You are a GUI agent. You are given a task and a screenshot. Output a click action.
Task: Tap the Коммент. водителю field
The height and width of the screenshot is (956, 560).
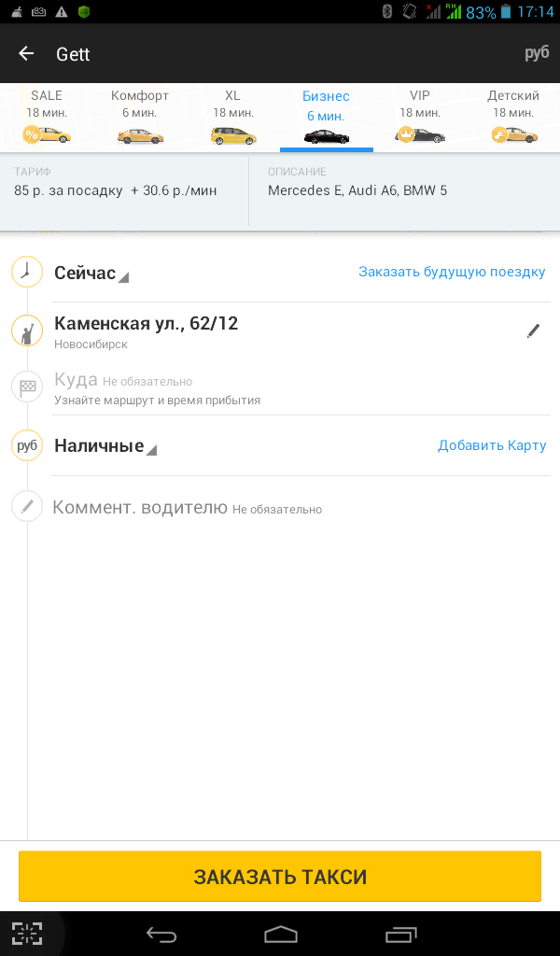[301, 507]
